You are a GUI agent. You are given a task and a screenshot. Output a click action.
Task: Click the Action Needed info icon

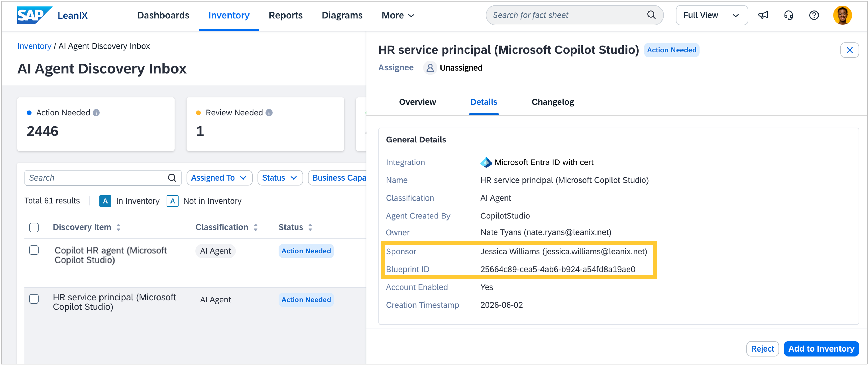point(96,113)
